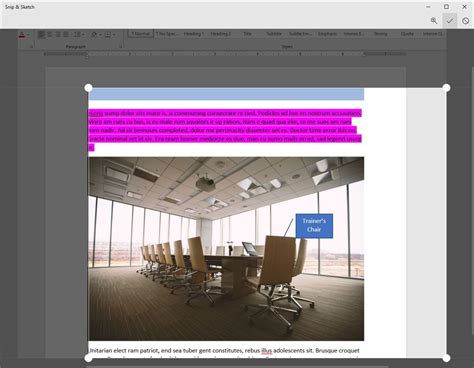The height and width of the screenshot is (368, 474).
Task: Click the justify icon in captured ribbon
Action: (x=66, y=34)
